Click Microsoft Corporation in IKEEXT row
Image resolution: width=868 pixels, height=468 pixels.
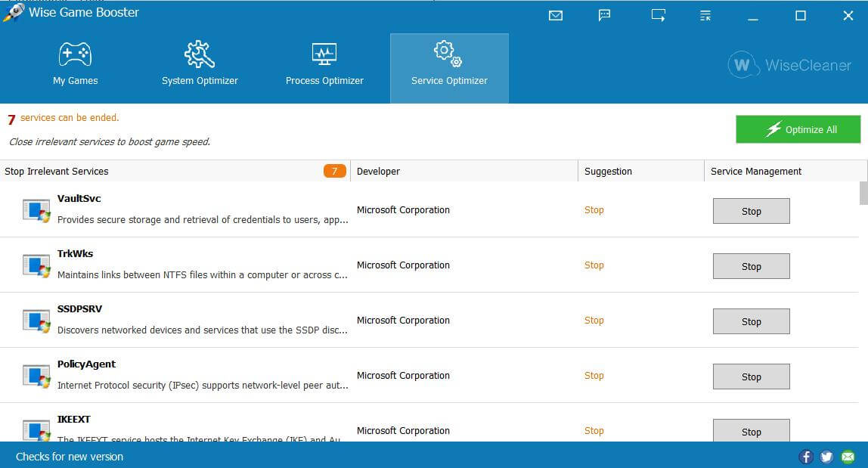point(403,430)
